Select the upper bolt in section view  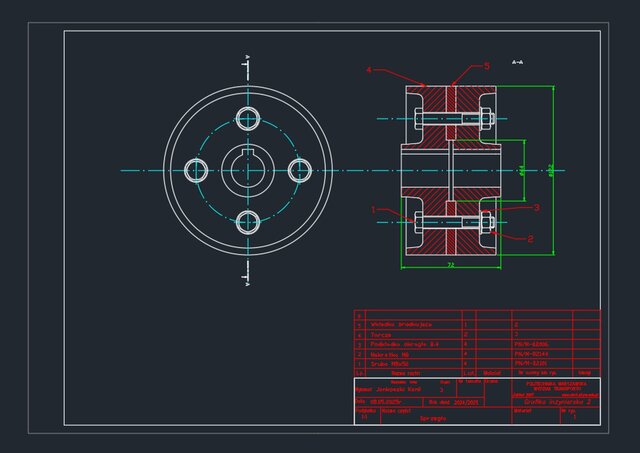(x=450, y=119)
